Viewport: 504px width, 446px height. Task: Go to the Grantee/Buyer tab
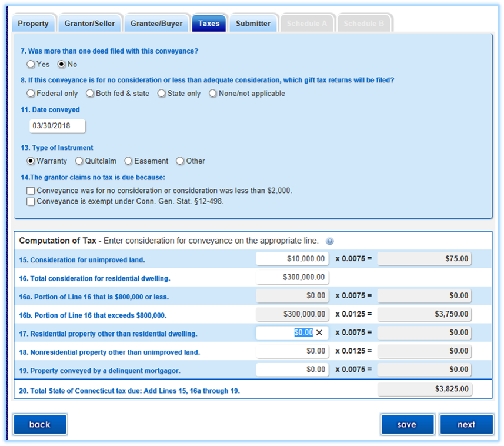(156, 24)
